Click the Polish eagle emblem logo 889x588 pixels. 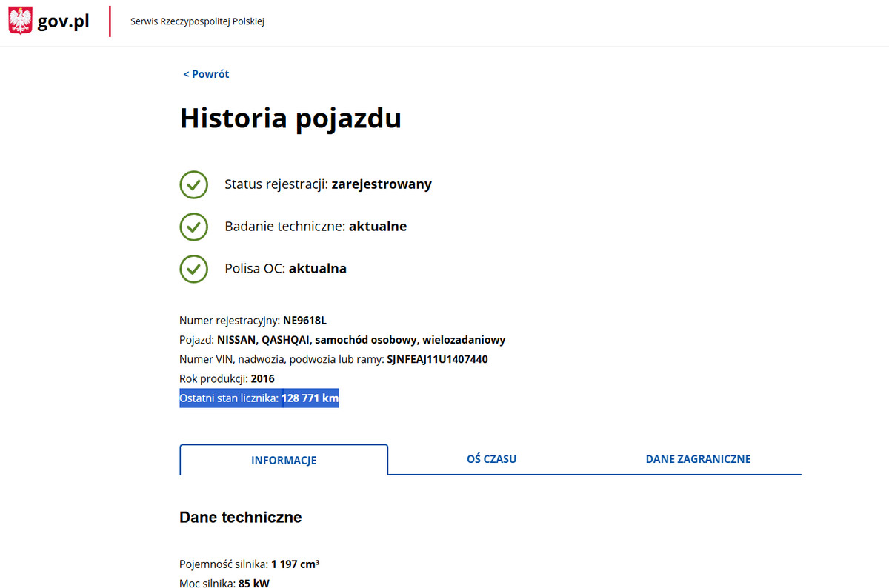(20, 21)
